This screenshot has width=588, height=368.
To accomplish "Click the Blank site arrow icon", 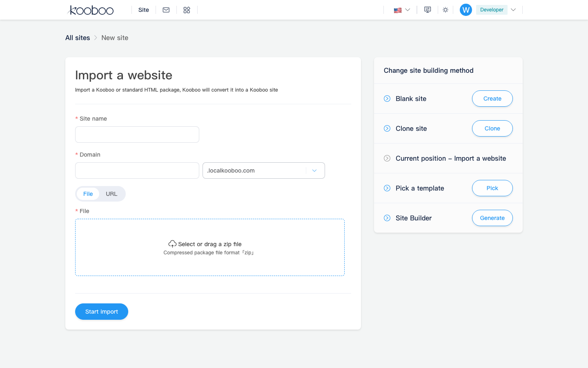I will 387,99.
